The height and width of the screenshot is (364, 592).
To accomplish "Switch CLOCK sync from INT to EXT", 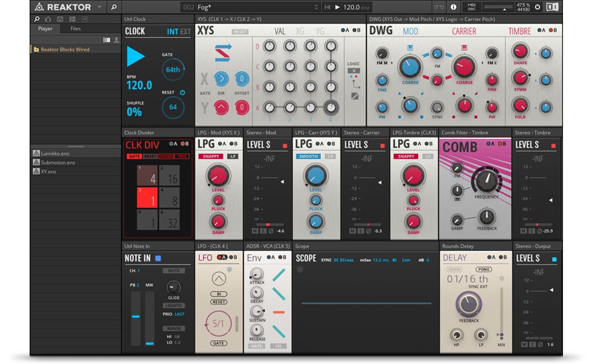I will 185,30.
